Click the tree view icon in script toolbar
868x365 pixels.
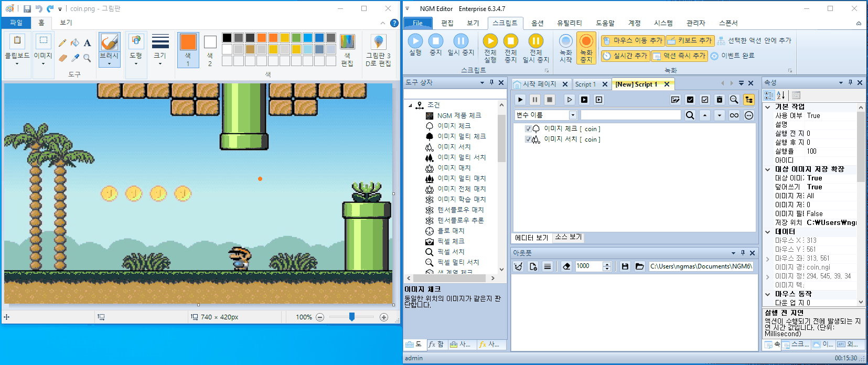click(748, 100)
